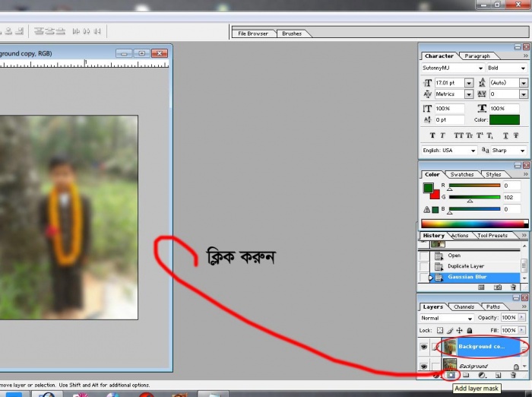The width and height of the screenshot is (532, 397).
Task: Click the Create new layer icon
Action: [498, 375]
